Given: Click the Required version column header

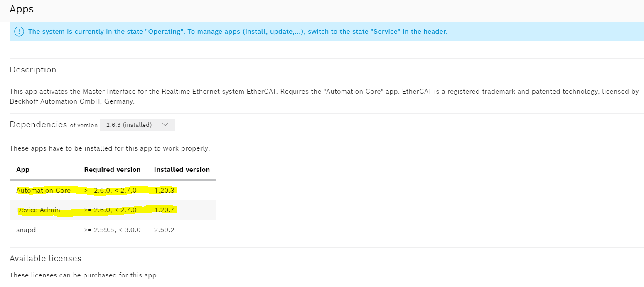Looking at the screenshot, I should tap(112, 170).
